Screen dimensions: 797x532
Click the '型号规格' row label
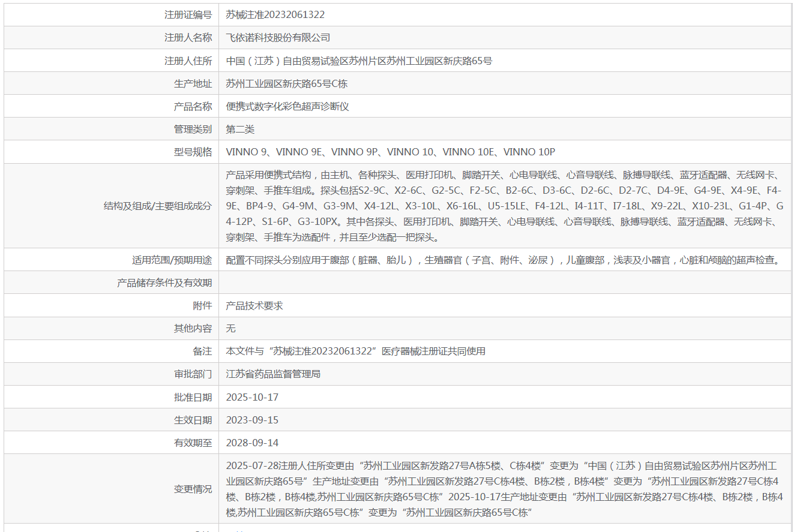pyautogui.click(x=193, y=152)
